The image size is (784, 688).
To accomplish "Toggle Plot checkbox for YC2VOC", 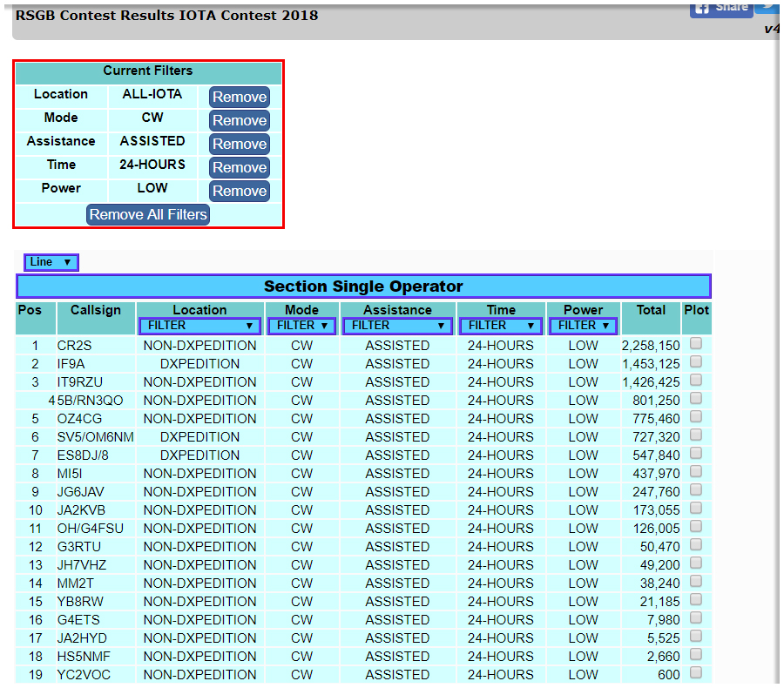I will [x=696, y=673].
